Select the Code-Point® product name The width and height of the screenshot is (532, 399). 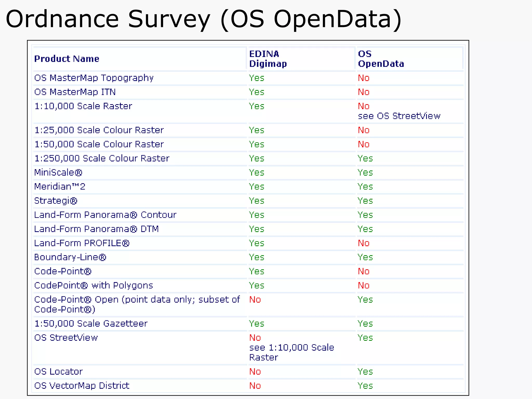point(63,271)
